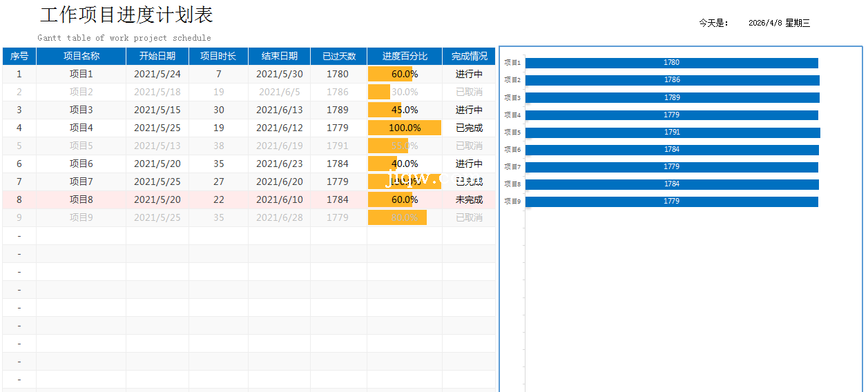Viewport: 868px width, 392px height.
Task: Click the 项目9 axis label in the chart
Action: [512, 202]
